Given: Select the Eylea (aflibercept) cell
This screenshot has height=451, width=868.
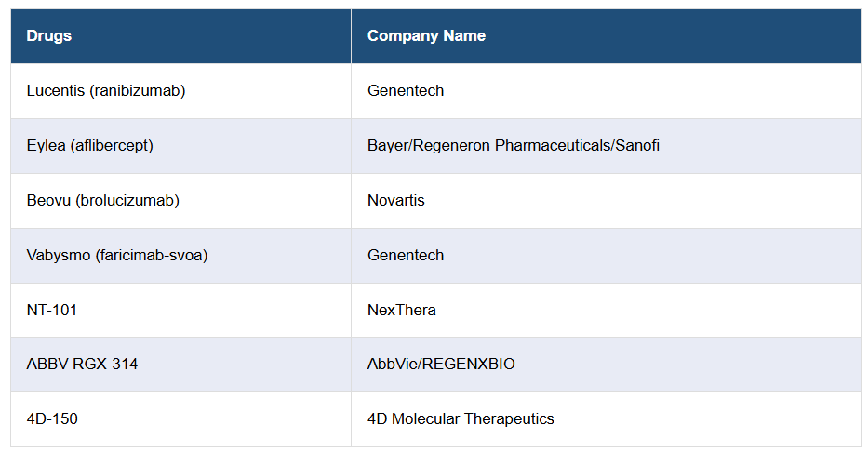Looking at the screenshot, I should click(x=89, y=146).
